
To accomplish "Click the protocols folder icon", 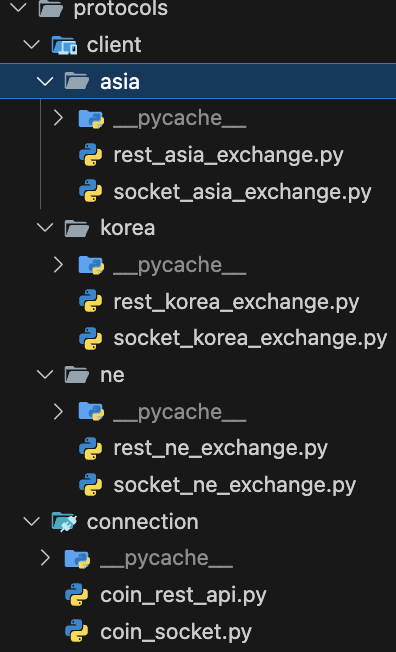I will coord(51,8).
